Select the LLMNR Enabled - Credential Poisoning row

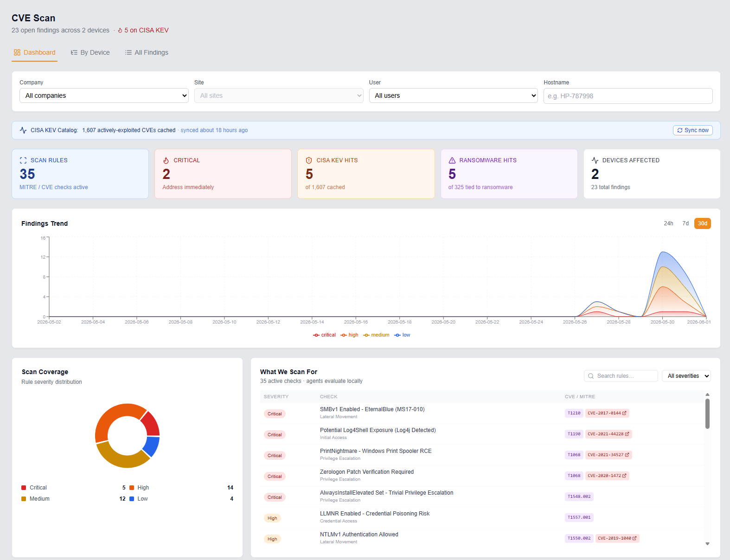pos(482,517)
